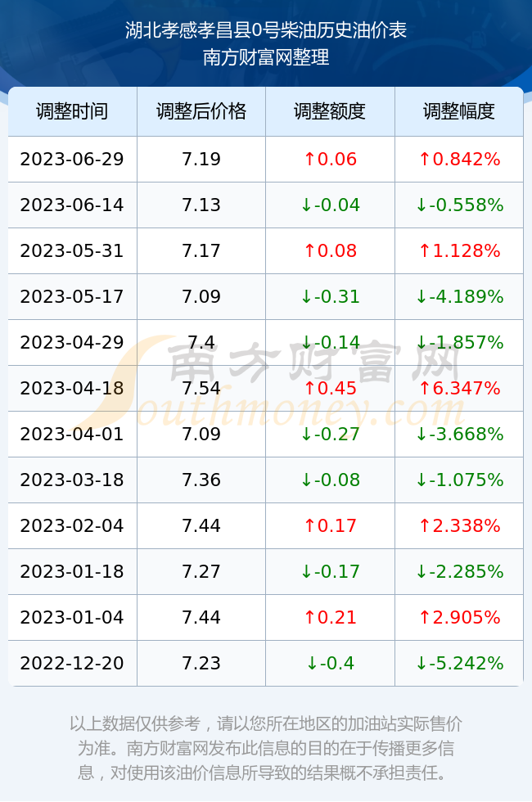Click the ↑2.338% percentage cell
Image resolution: width=532 pixels, height=802 pixels.
[x=459, y=525]
